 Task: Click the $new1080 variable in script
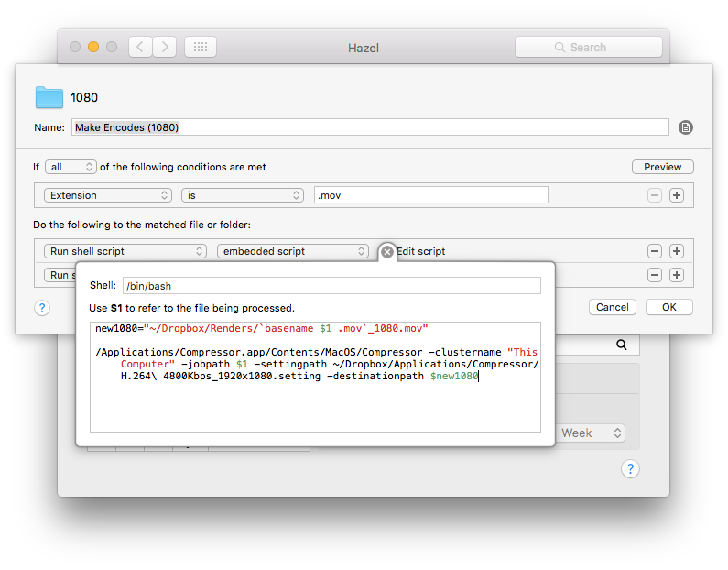point(453,376)
